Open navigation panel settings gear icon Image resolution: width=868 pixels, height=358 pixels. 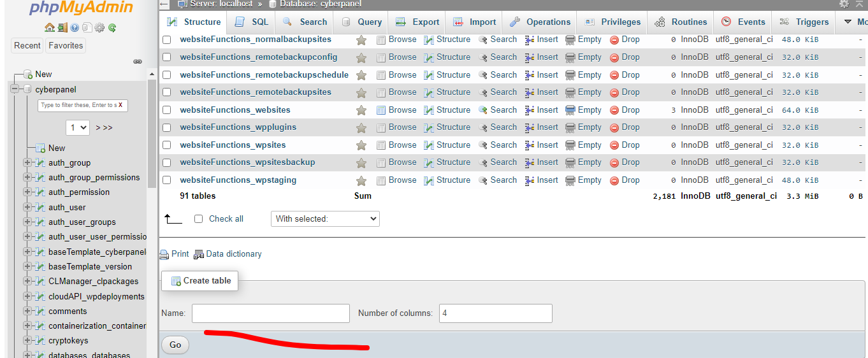99,27
